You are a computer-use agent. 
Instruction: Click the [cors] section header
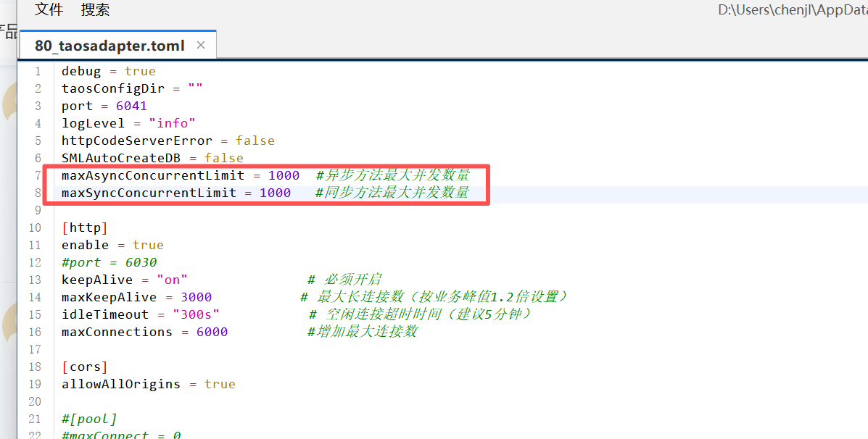pos(85,367)
